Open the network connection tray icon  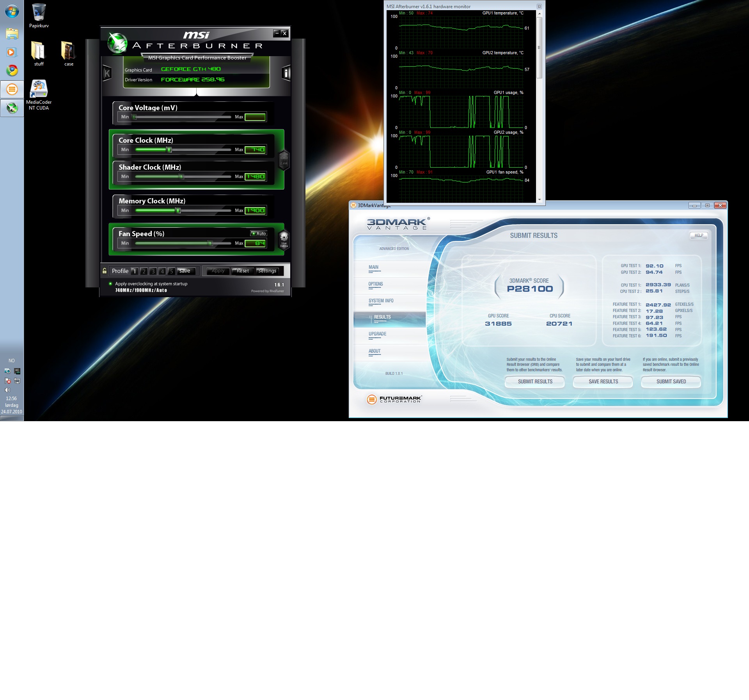(x=17, y=381)
